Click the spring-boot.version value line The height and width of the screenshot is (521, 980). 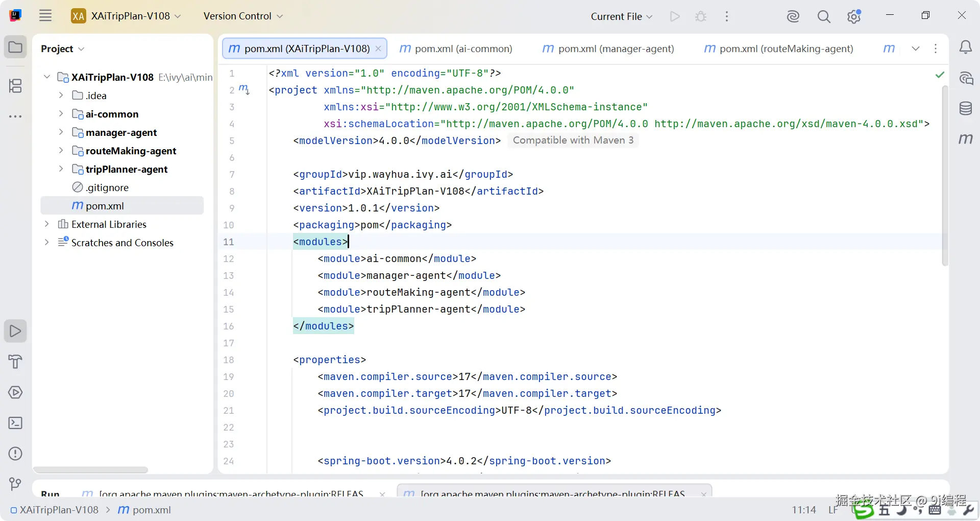pyautogui.click(x=464, y=461)
